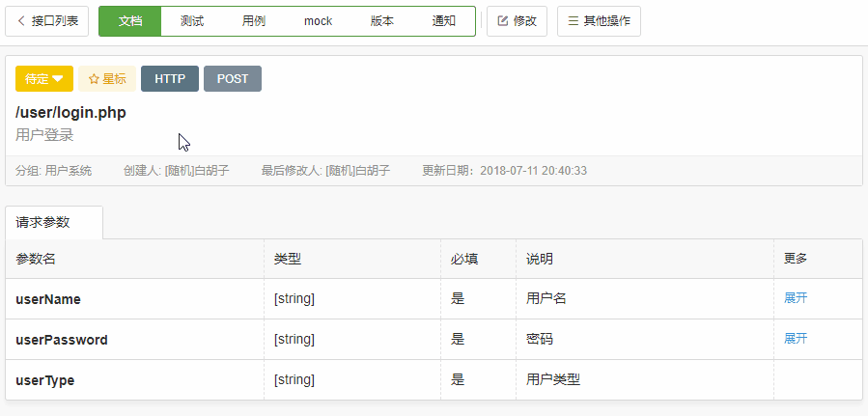Select the 请求参数 tab
The width and height of the screenshot is (868, 416).
click(x=43, y=222)
